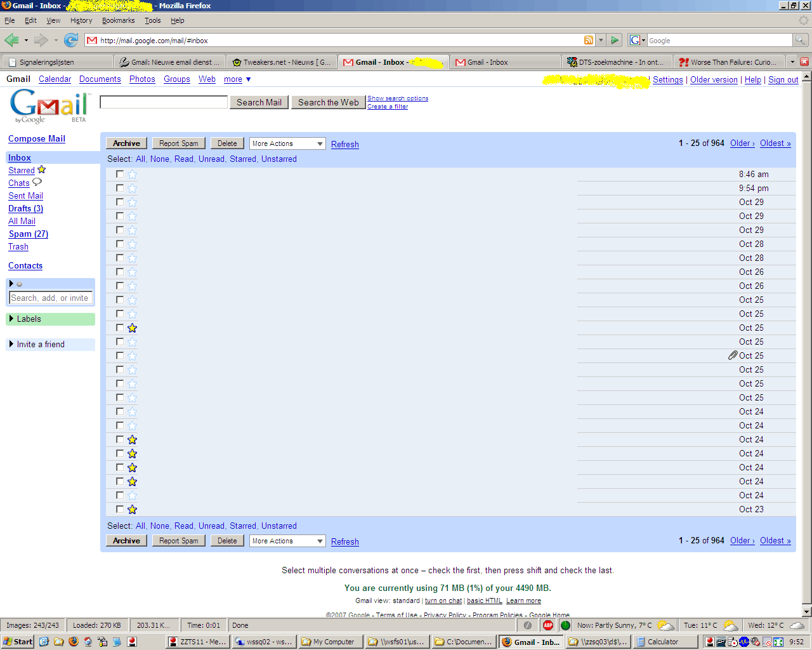Star the Oct 25 conversation that has an attachment paperclip
The image size is (812, 650).
coord(132,355)
